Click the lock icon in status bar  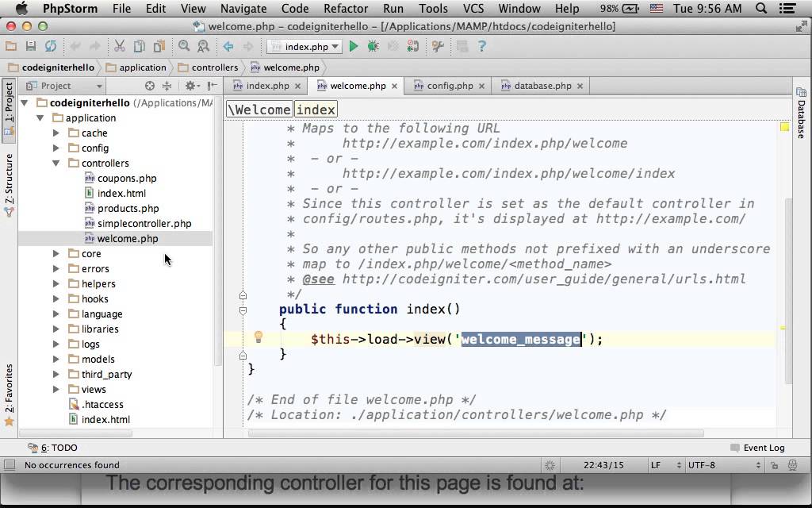coord(774,465)
